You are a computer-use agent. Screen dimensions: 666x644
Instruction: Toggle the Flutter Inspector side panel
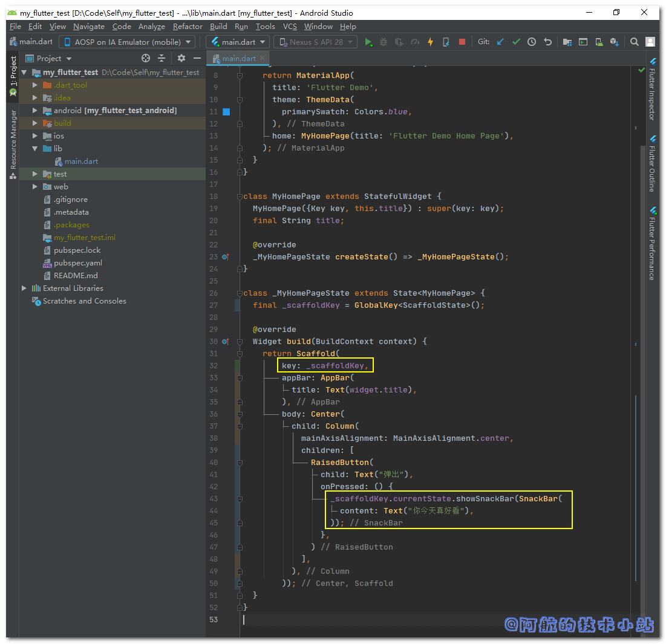coord(652,89)
